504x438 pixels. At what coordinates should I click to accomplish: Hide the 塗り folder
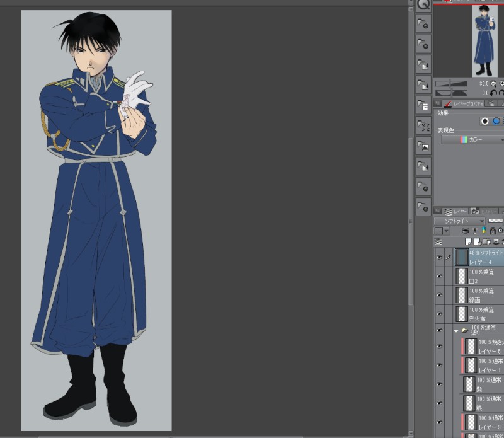(x=439, y=330)
